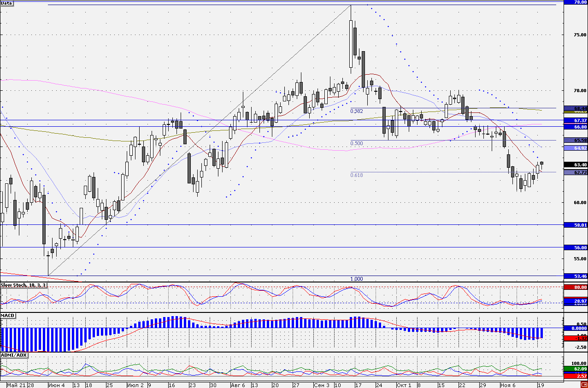Click the 0.500 Fibonacci level label
Image resolution: width=588 pixels, height=388 pixels.
tap(357, 143)
